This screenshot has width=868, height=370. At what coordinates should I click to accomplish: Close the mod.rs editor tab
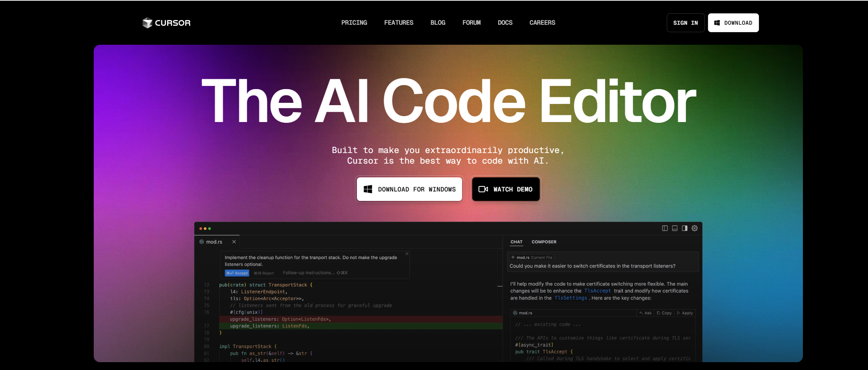[x=234, y=242]
